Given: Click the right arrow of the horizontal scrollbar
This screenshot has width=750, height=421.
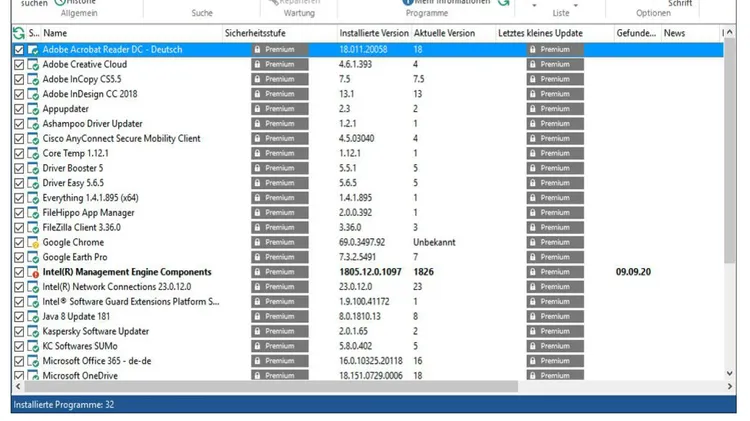Looking at the screenshot, I should [x=729, y=386].
